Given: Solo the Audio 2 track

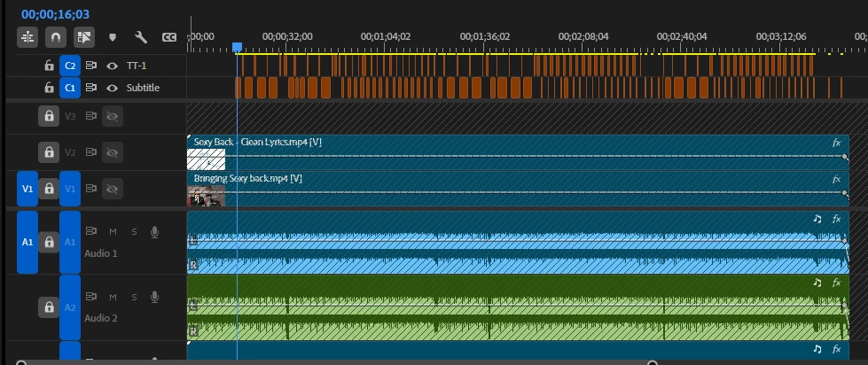Looking at the screenshot, I should click(x=134, y=297).
